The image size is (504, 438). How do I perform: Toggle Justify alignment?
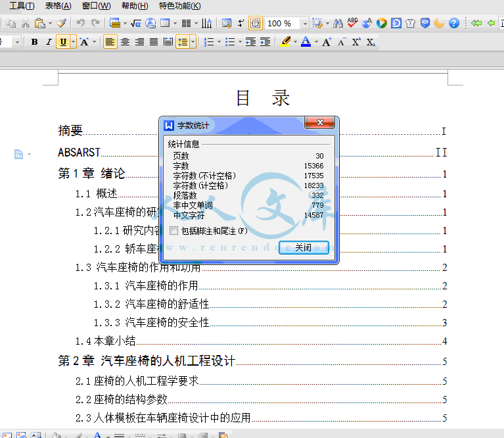(x=154, y=42)
